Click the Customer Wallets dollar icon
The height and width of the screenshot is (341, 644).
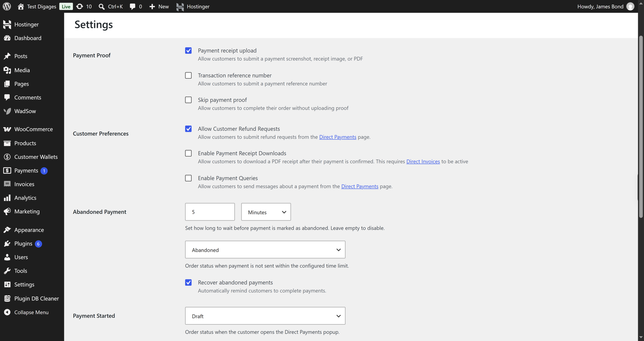(x=7, y=157)
